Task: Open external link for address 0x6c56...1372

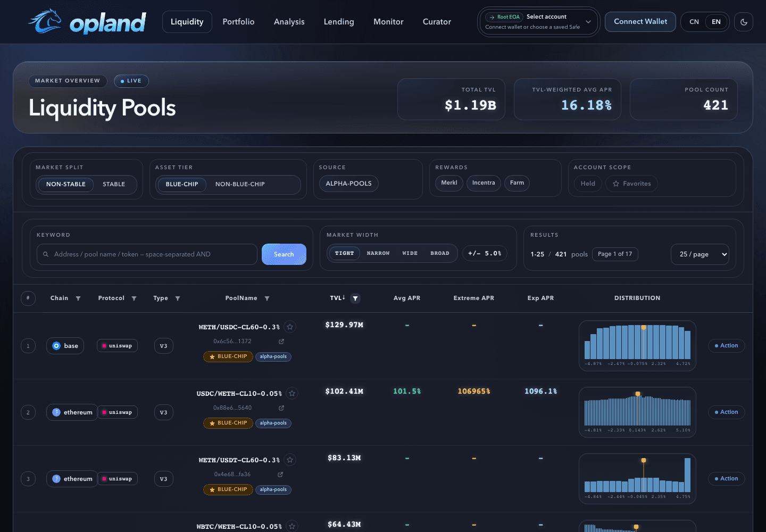Action: [281, 342]
